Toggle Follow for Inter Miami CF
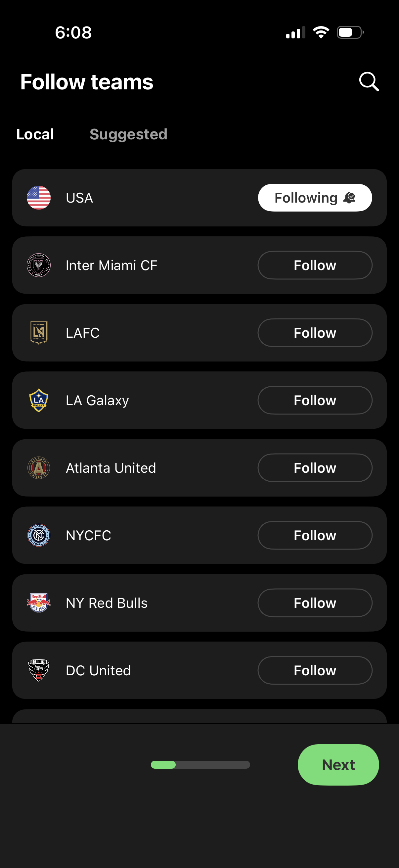Image resolution: width=399 pixels, height=868 pixels. tap(315, 265)
